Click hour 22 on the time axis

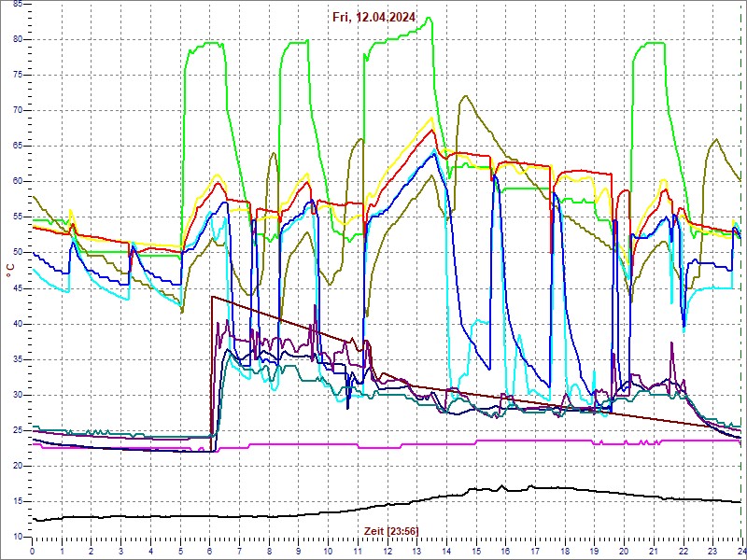[x=684, y=551]
